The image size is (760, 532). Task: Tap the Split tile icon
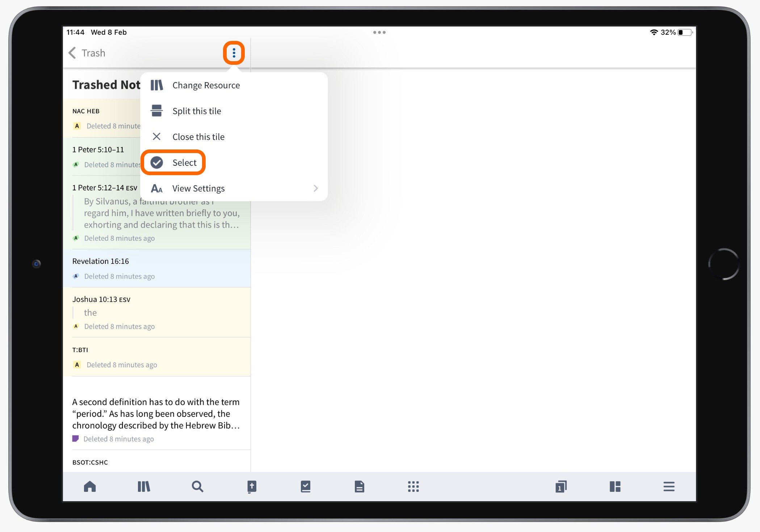click(157, 111)
